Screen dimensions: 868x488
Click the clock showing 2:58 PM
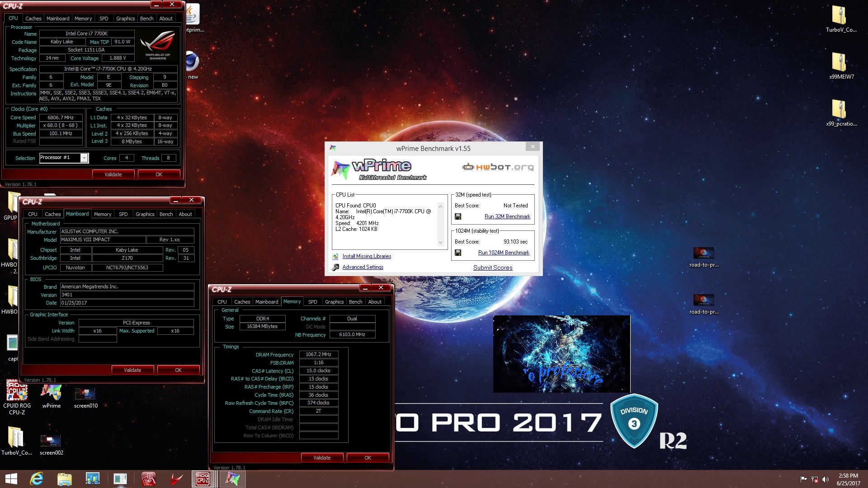click(x=848, y=475)
